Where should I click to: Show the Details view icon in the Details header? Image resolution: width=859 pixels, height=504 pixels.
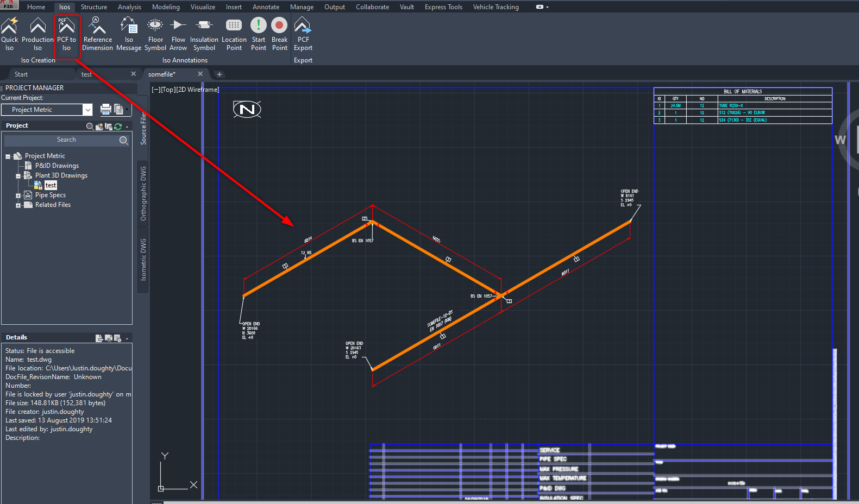99,338
